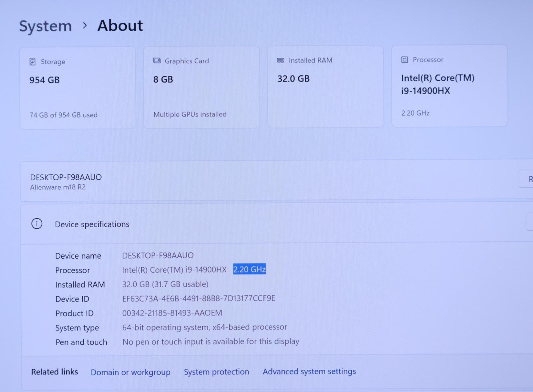Open Advanced system settings link

point(309,371)
